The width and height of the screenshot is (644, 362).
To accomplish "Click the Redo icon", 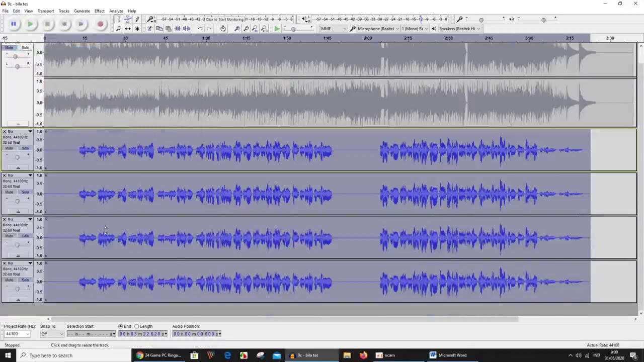I will click(209, 29).
